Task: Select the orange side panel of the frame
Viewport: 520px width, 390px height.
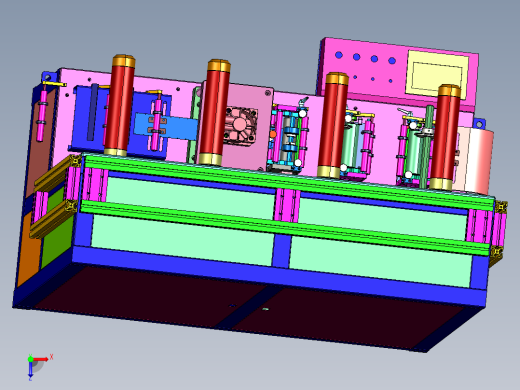Action: [29, 249]
